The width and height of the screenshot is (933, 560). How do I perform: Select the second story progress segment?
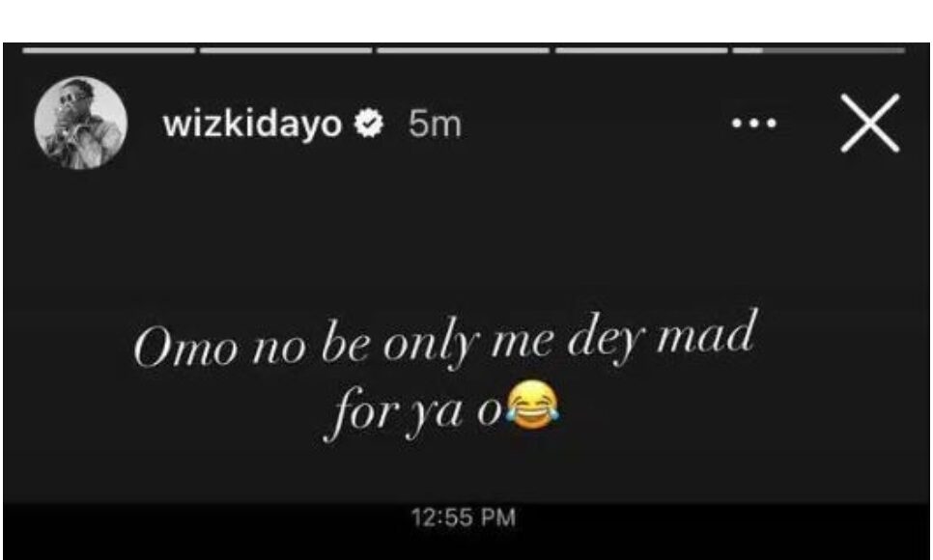click(286, 49)
